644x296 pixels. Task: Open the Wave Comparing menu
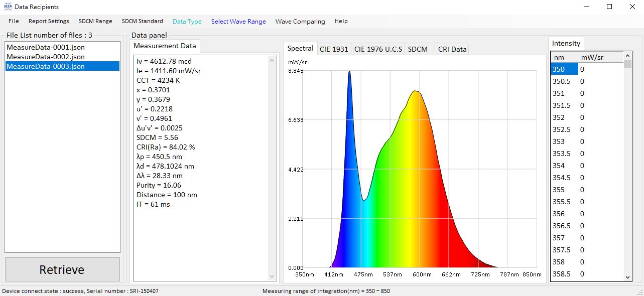coord(300,22)
